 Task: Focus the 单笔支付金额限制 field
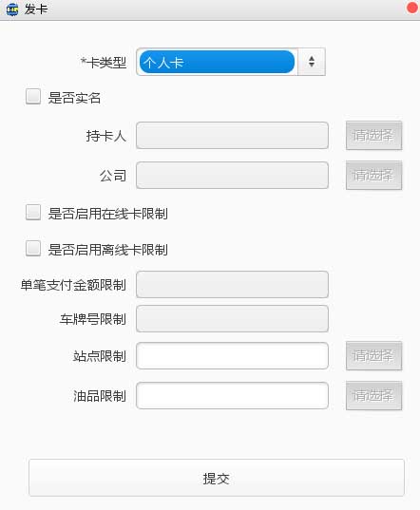232,284
